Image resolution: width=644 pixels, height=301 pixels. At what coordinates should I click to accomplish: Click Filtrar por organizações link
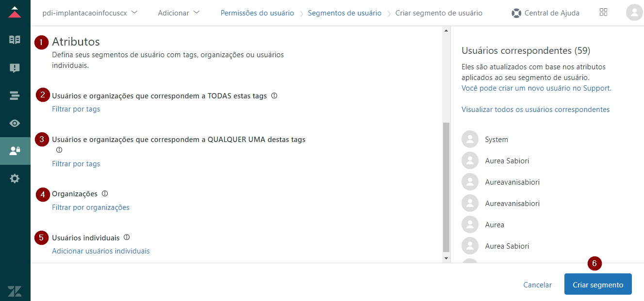[91, 207]
